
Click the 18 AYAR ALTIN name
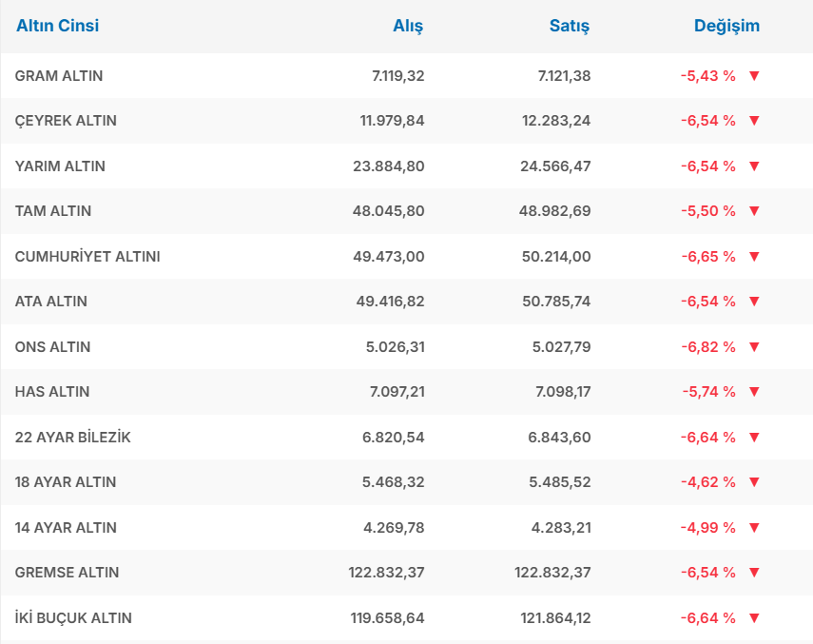[x=66, y=482]
